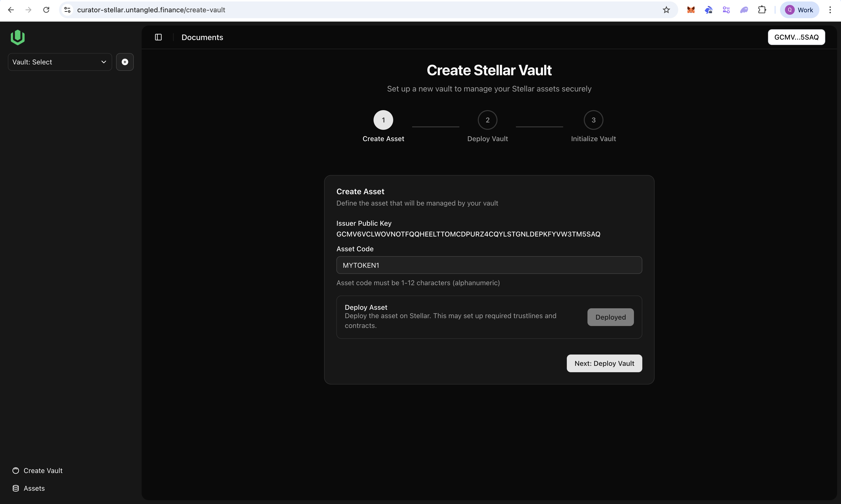The width and height of the screenshot is (841, 504).
Task: Click the browser forward arrow
Action: 29,10
